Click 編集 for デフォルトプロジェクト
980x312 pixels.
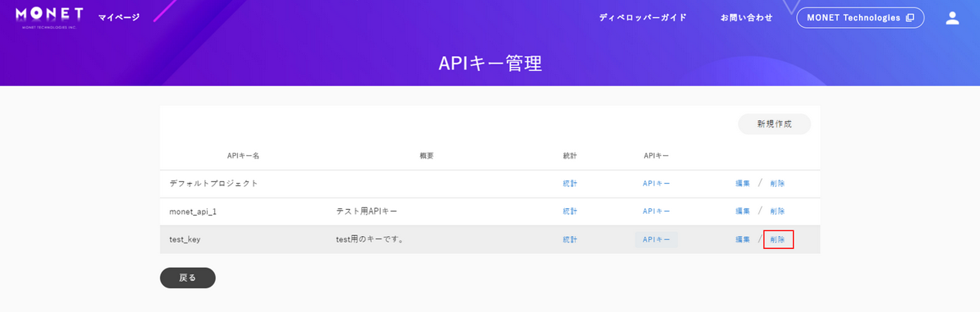pos(742,184)
